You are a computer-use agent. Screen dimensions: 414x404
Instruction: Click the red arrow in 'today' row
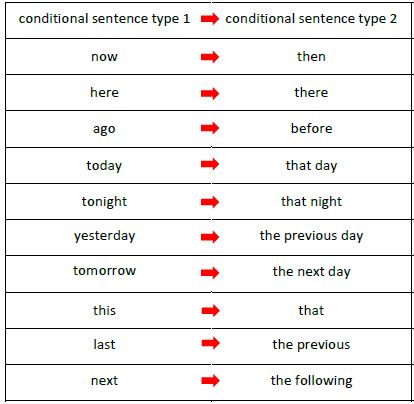tap(210, 164)
